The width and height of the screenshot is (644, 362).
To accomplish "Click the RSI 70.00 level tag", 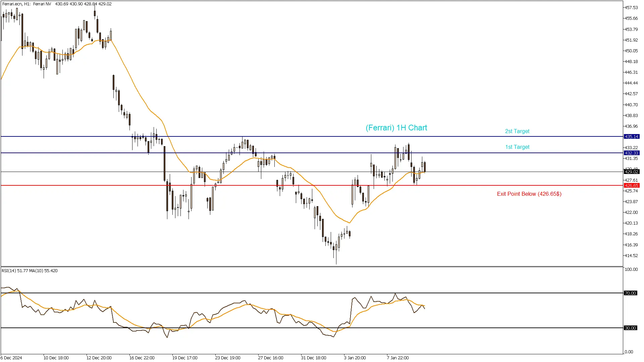I will (630, 293).
